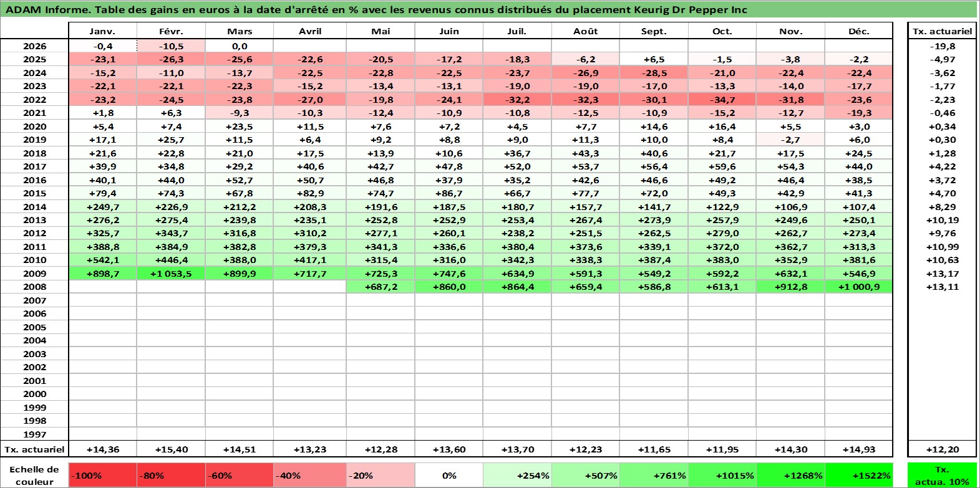
Task: Click the '+687,2' May 2008 cell
Action: 381,287
